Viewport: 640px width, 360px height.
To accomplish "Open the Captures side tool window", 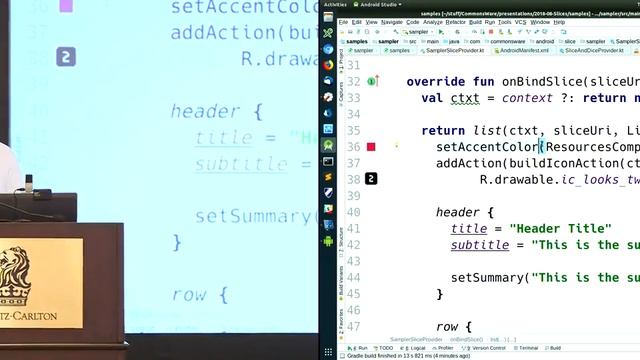I will pos(341,94).
